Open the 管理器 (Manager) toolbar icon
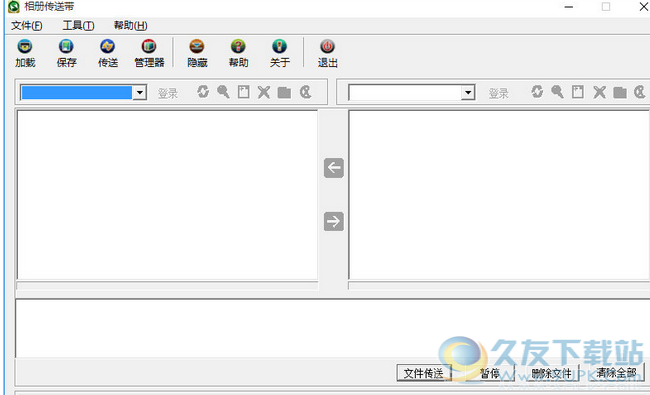The width and height of the screenshot is (650, 395). pyautogui.click(x=149, y=53)
